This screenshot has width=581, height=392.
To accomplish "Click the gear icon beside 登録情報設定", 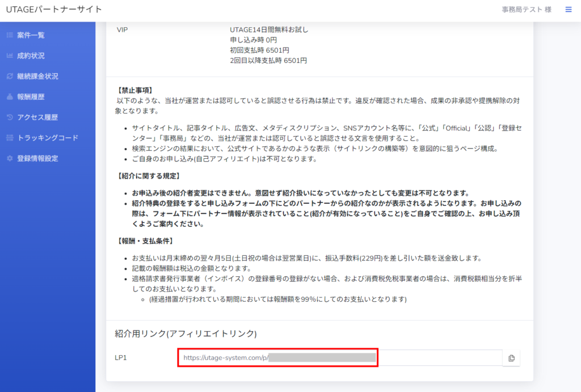I will point(9,158).
